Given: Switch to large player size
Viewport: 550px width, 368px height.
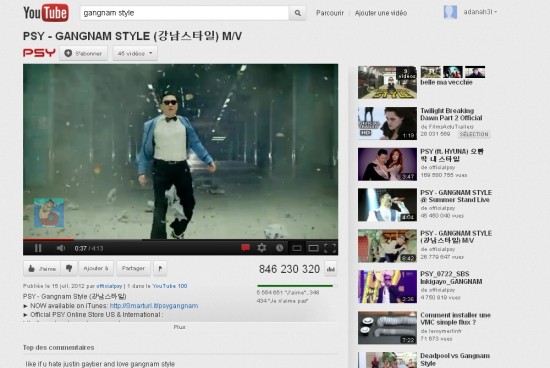Looking at the screenshot, I should tap(313, 248).
